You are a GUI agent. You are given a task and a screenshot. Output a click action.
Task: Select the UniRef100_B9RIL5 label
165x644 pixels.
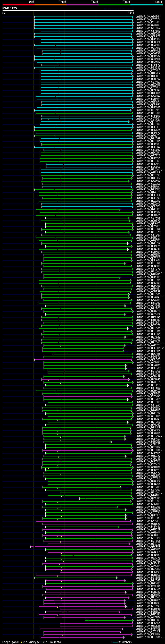148,612
